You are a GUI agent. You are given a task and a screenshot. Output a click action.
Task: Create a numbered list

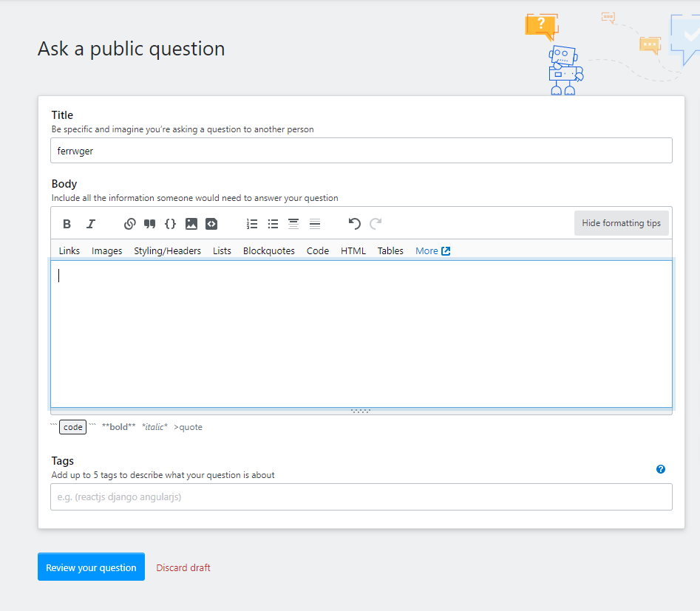pyautogui.click(x=252, y=224)
